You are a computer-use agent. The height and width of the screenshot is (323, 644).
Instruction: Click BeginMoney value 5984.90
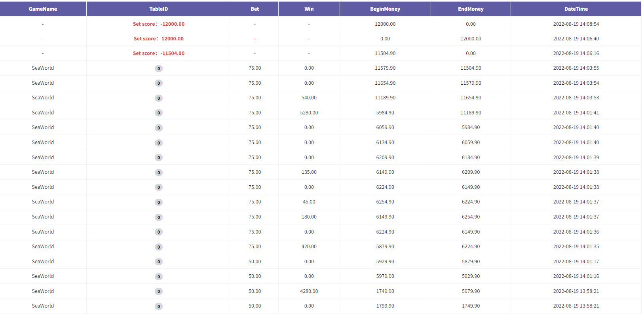coord(385,112)
